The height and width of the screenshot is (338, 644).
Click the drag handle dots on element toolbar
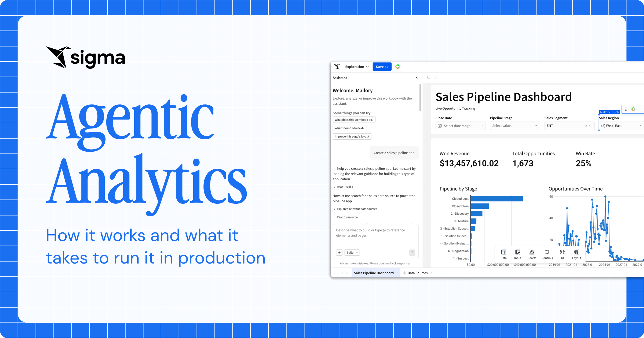tap(626, 109)
